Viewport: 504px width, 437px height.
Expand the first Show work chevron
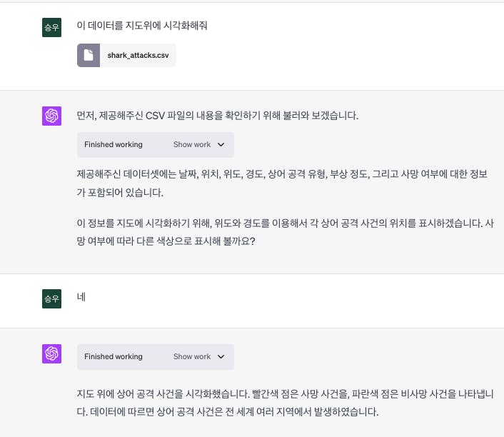[221, 144]
